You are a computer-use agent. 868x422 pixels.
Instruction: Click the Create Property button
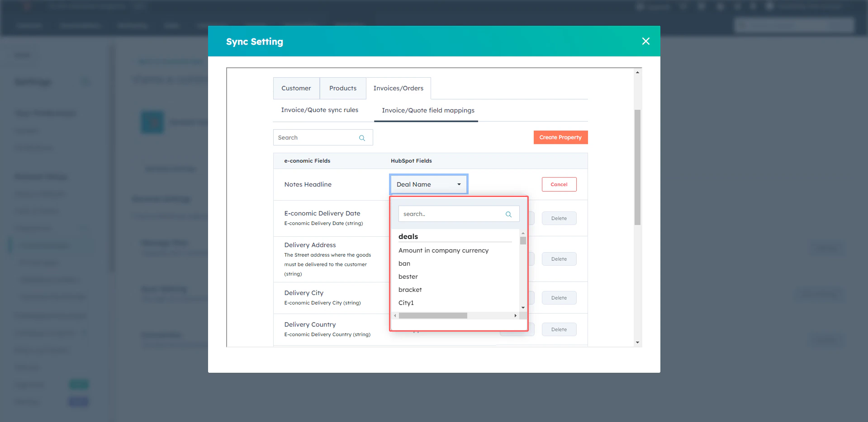[560, 137]
